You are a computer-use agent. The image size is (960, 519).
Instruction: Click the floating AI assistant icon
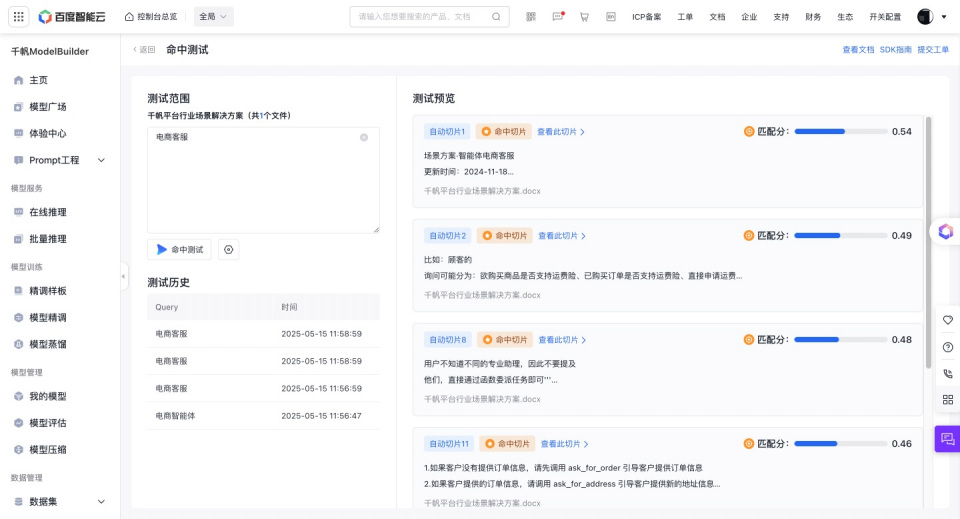(945, 231)
